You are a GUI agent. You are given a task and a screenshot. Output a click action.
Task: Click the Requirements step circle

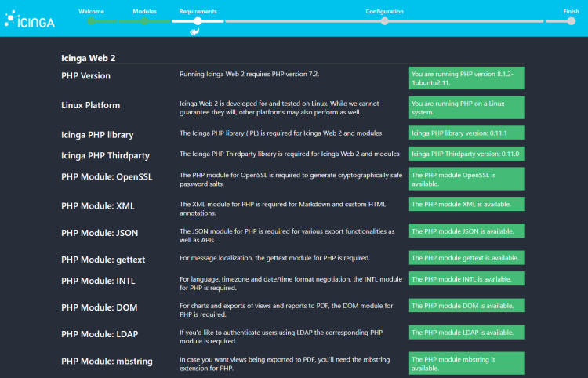click(198, 21)
